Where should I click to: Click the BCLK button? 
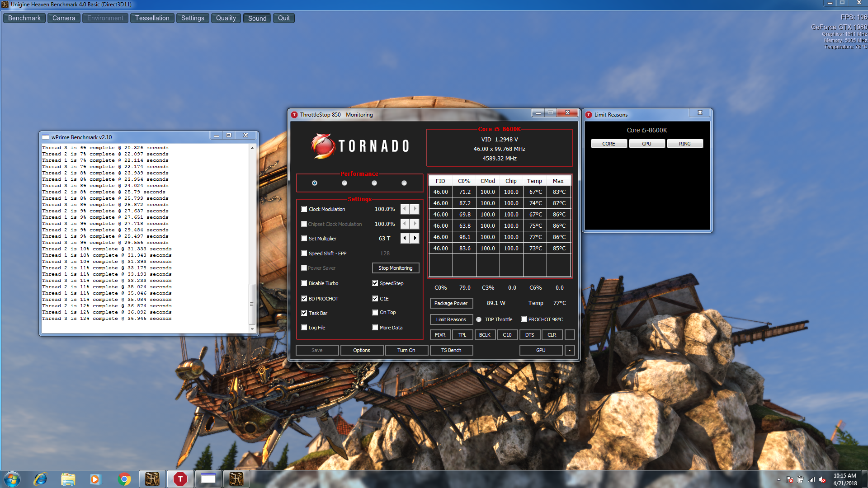485,335
